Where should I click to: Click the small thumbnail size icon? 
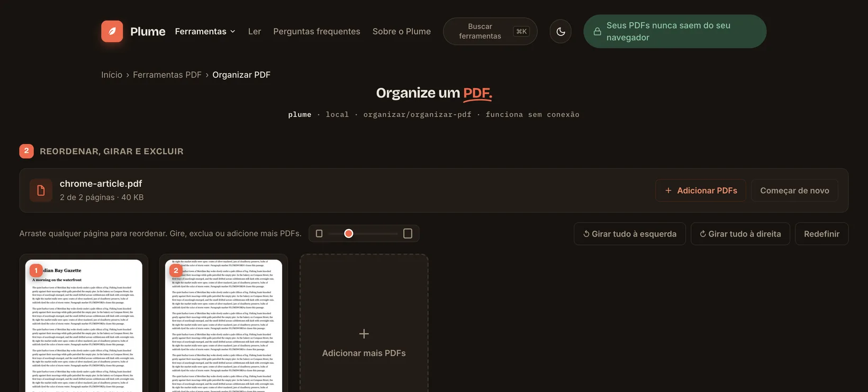point(319,233)
